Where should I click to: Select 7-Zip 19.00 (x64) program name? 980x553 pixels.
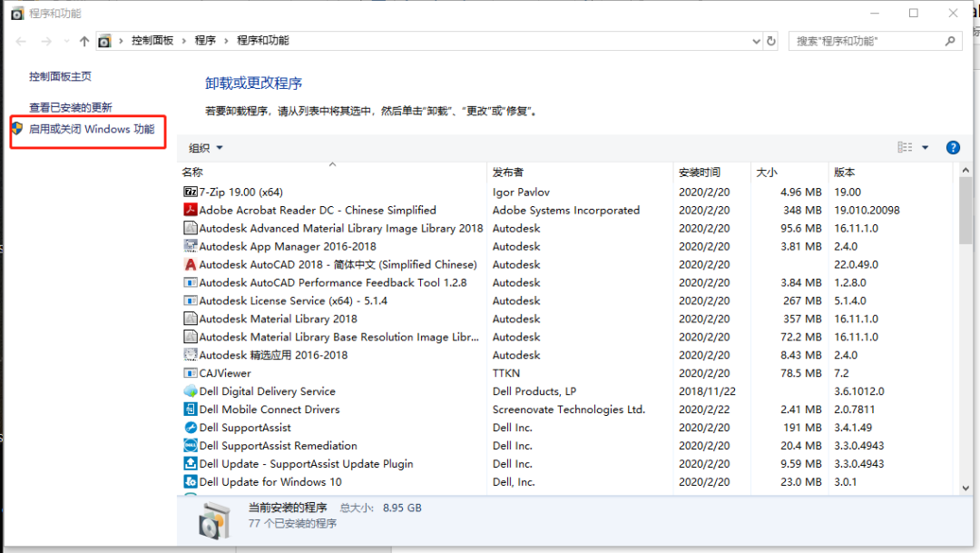pos(240,192)
